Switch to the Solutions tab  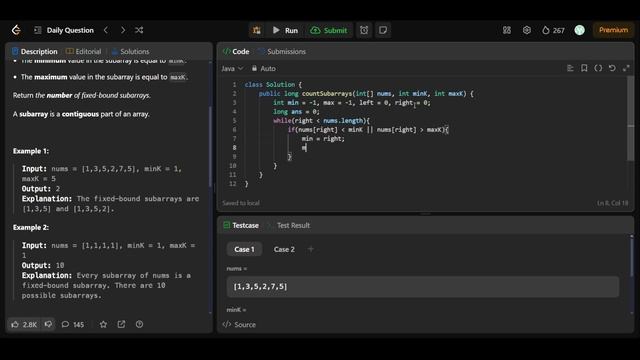[x=130, y=51]
